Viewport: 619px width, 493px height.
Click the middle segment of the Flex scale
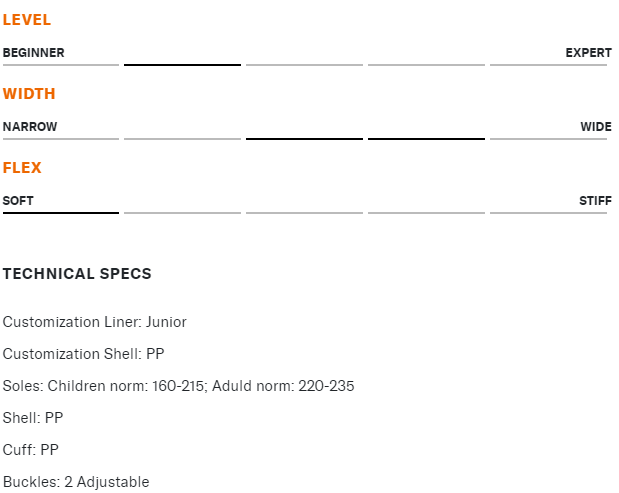tap(304, 212)
